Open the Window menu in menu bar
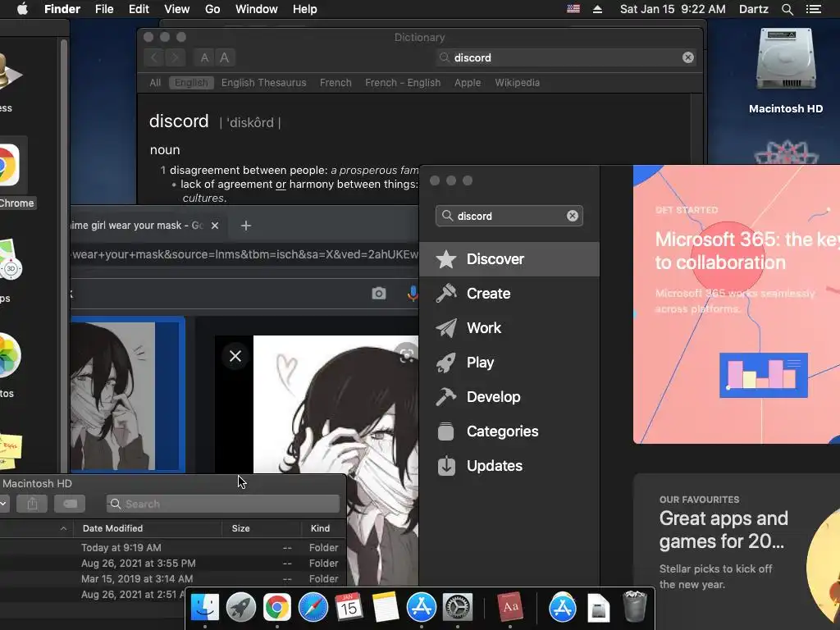This screenshot has height=630, width=840. [x=257, y=9]
